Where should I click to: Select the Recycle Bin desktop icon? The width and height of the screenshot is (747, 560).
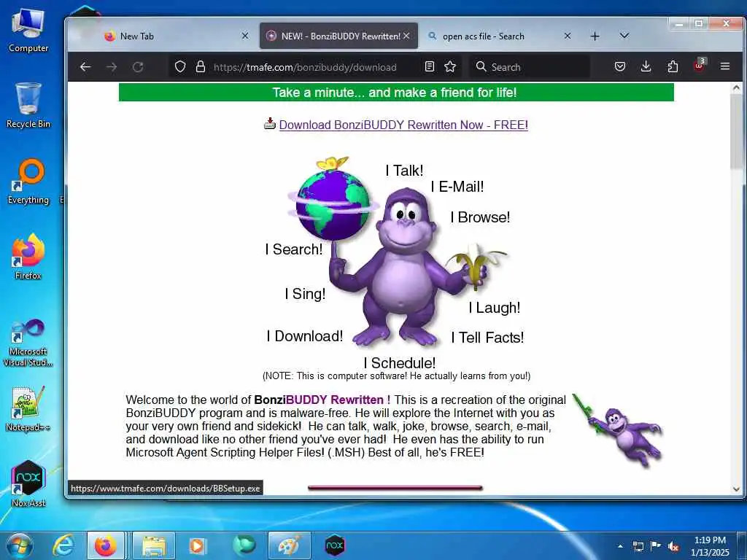(x=28, y=105)
